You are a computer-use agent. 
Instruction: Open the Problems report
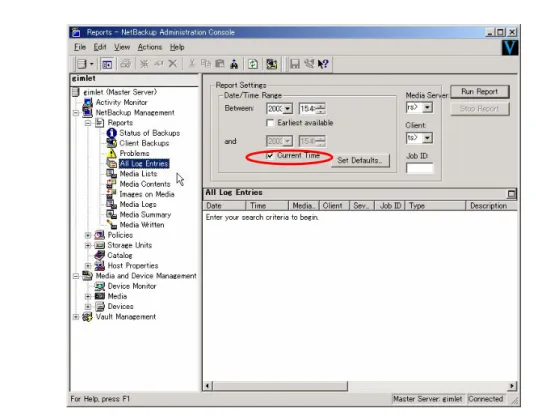coord(134,153)
